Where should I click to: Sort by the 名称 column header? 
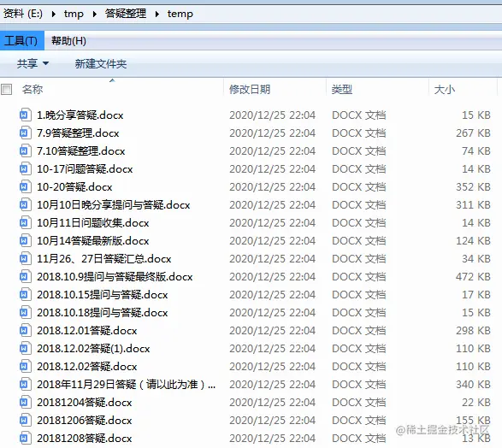tap(32, 89)
